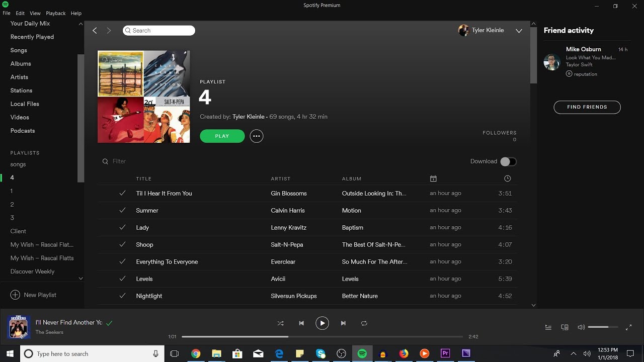Toggle saved check for Nightlight

[x=122, y=296]
